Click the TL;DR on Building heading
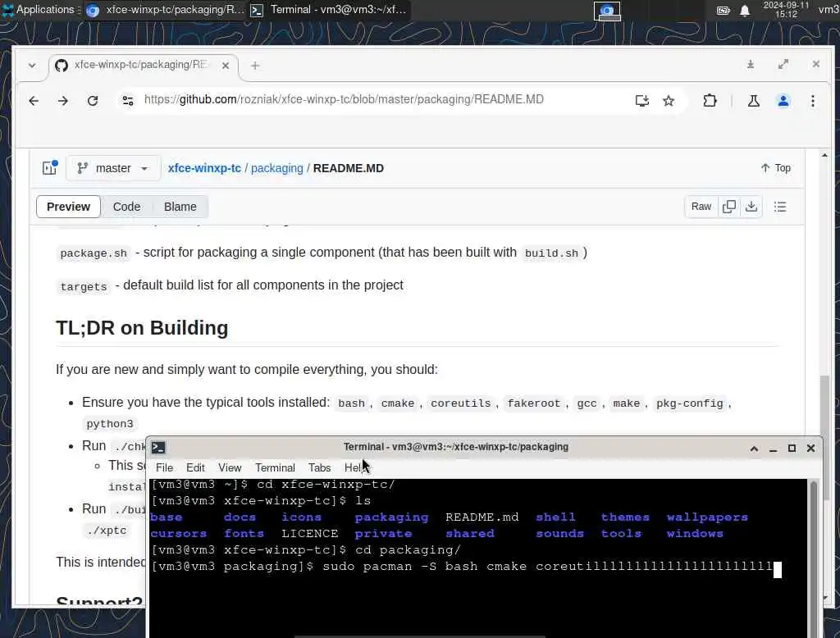Screen dimensions: 840x638 click(x=142, y=328)
